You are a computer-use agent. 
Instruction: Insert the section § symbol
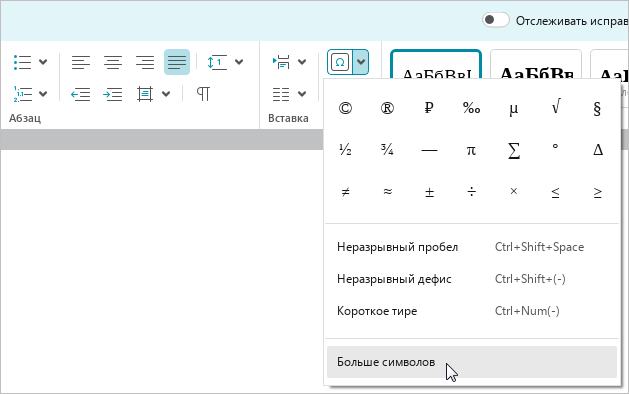tap(597, 108)
